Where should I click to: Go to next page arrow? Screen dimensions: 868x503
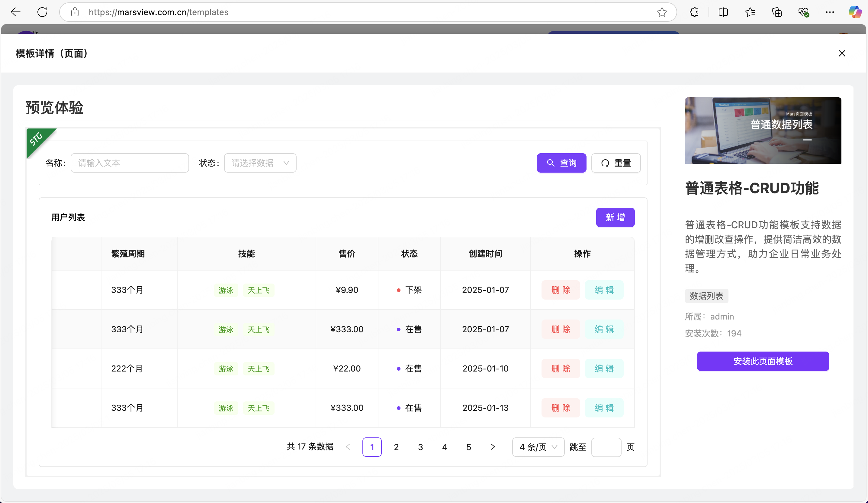[x=493, y=447]
